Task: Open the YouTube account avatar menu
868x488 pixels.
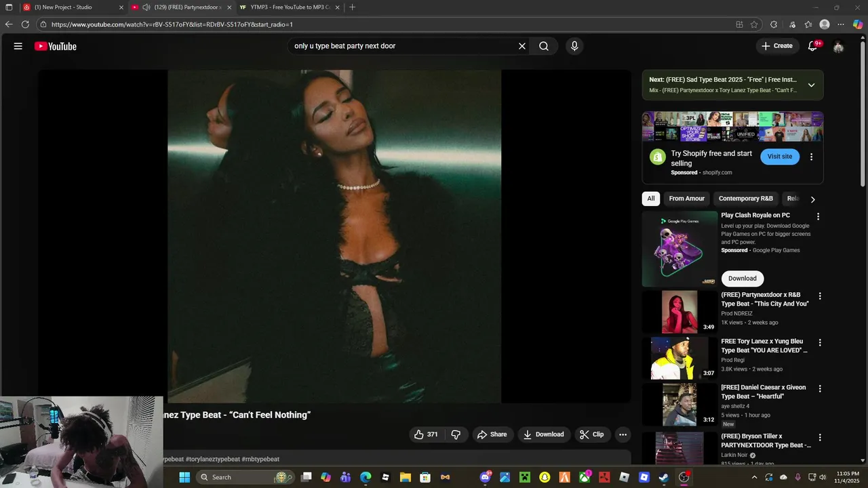Action: (x=838, y=46)
